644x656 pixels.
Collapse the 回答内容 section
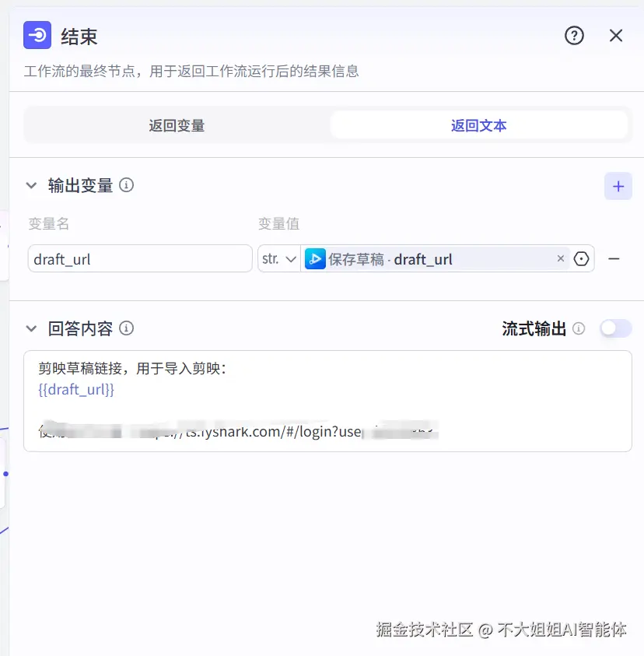(x=30, y=328)
